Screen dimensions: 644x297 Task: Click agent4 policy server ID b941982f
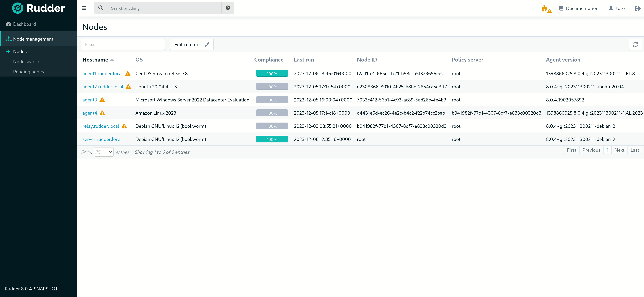[x=496, y=113]
